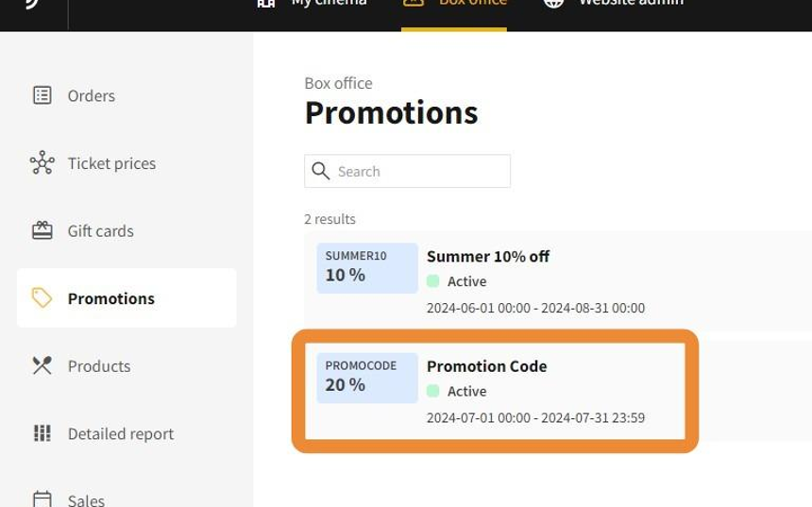This screenshot has height=507, width=812.
Task: Click the Detailed report icon
Action: point(42,433)
